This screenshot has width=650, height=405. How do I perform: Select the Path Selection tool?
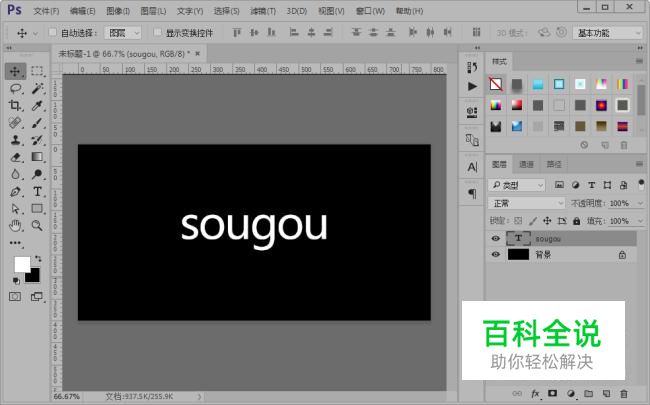pos(15,209)
